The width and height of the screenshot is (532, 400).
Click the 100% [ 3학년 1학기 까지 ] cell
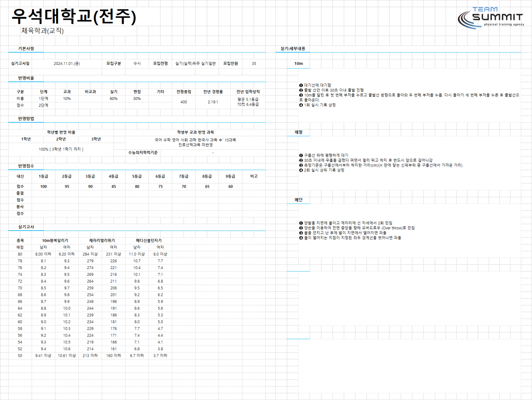tap(61, 149)
